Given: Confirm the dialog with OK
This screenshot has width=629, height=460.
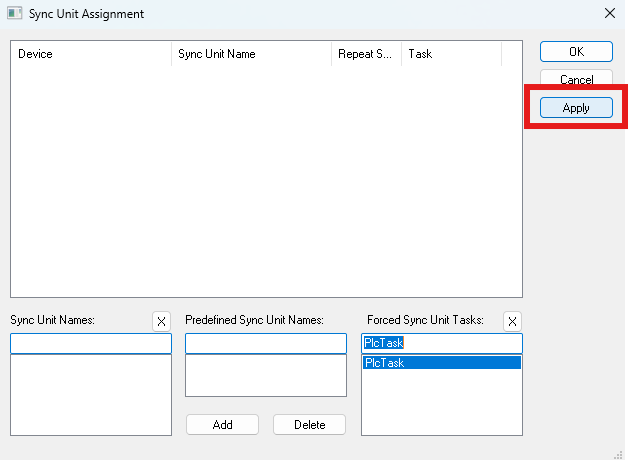Looking at the screenshot, I should 576,52.
